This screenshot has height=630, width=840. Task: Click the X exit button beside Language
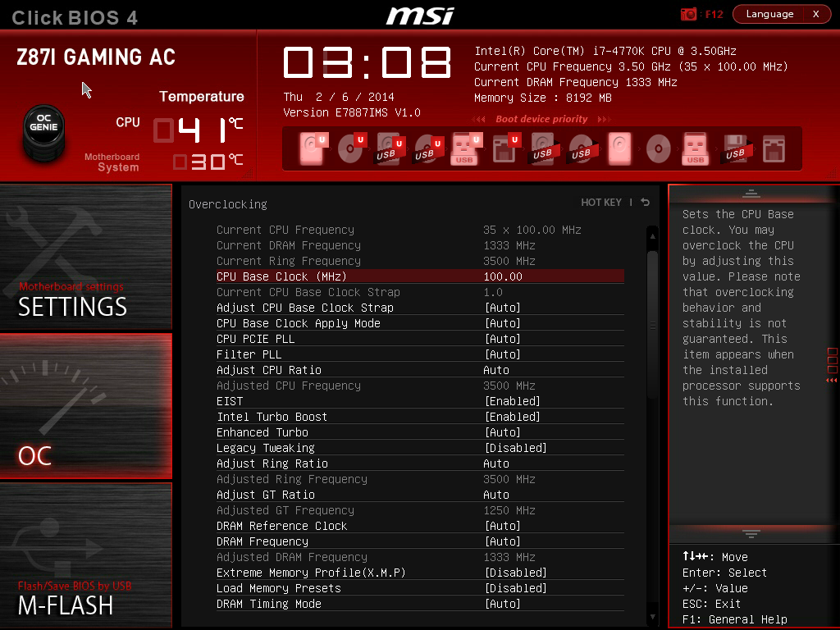[816, 14]
